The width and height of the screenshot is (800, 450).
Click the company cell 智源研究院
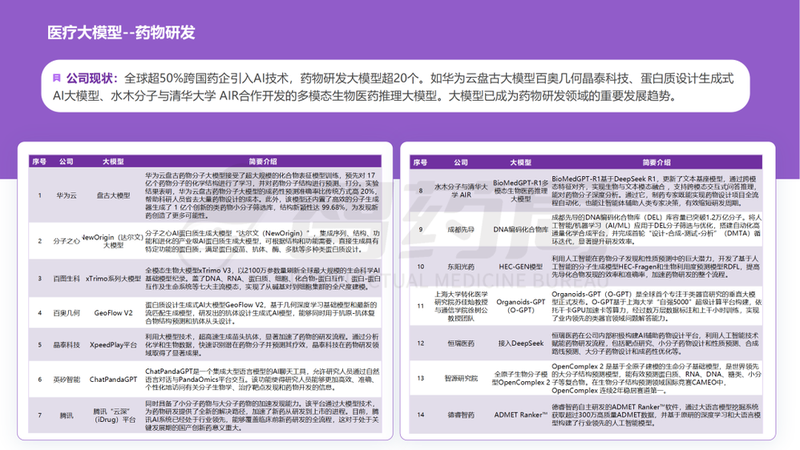click(461, 378)
